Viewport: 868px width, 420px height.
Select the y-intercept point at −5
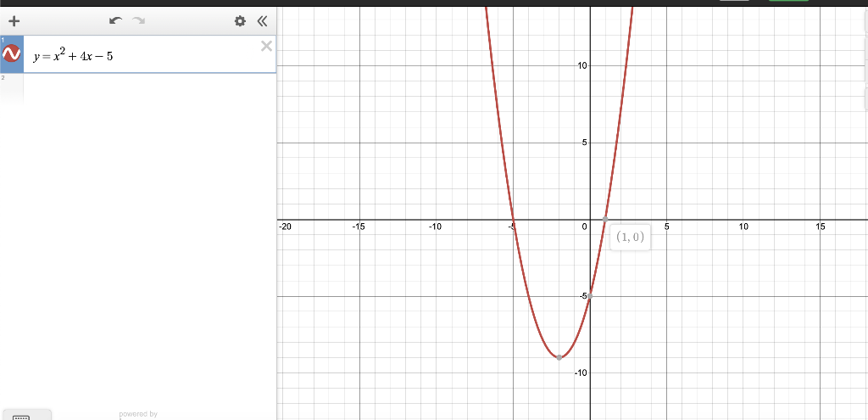click(x=590, y=296)
